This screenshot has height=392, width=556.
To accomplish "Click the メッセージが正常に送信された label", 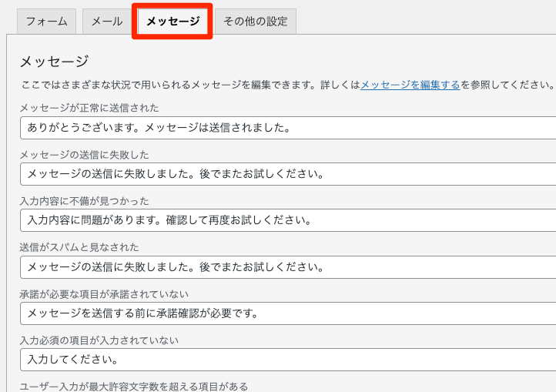I will coord(89,108).
